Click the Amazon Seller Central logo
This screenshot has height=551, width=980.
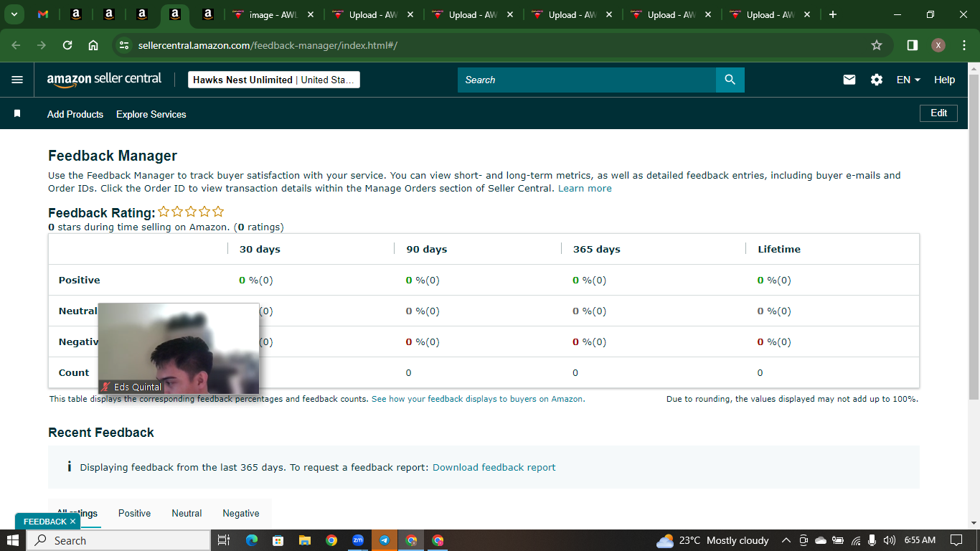coord(105,80)
